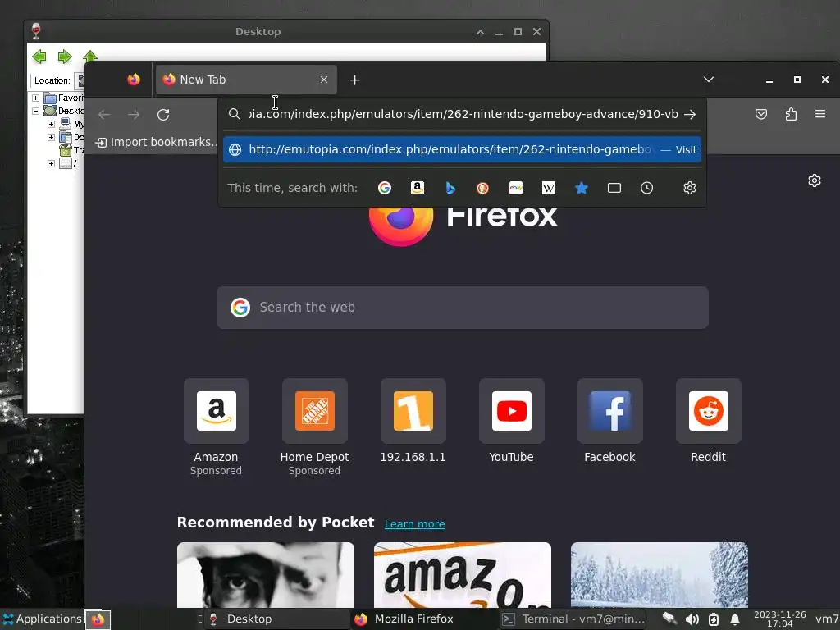This screenshot has width=840, height=630.
Task: Switch to Terminal taskbar button
Action: [573, 619]
